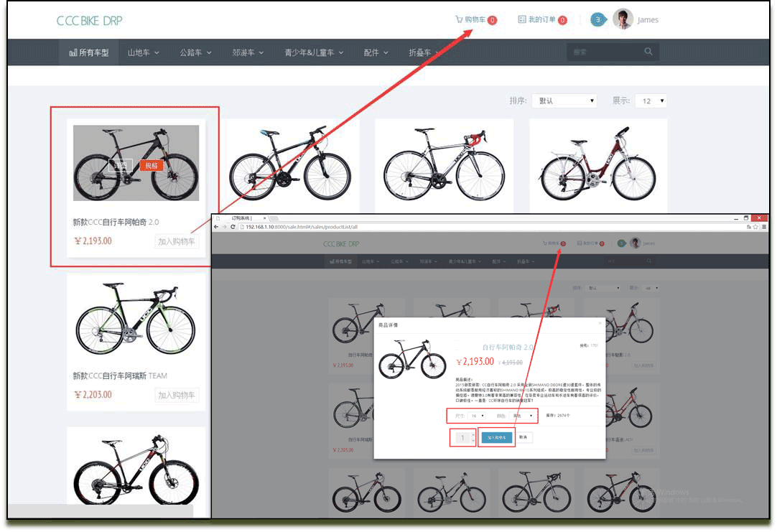Close the 商品详情 dialog with the X
This screenshot has width=777, height=532.
[600, 324]
